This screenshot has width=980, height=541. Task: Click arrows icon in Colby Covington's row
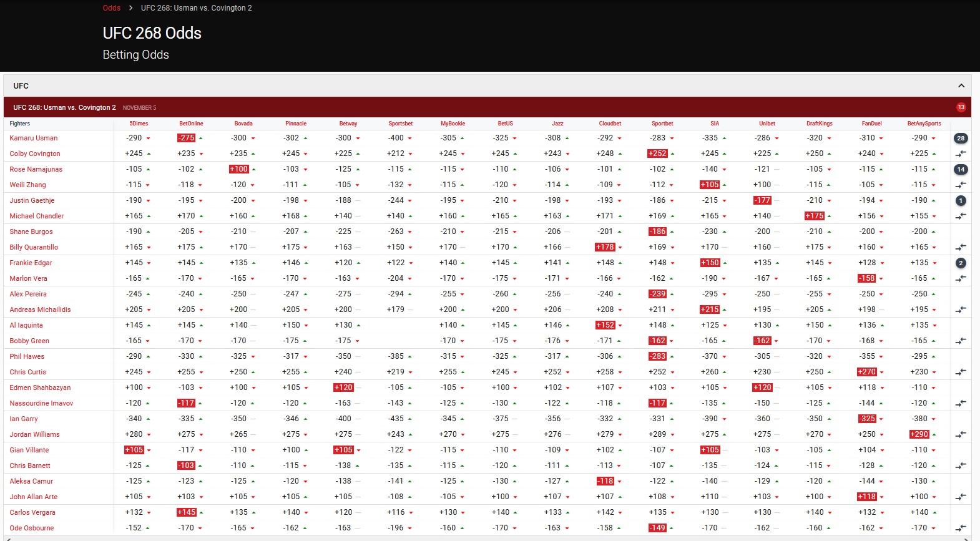(961, 154)
